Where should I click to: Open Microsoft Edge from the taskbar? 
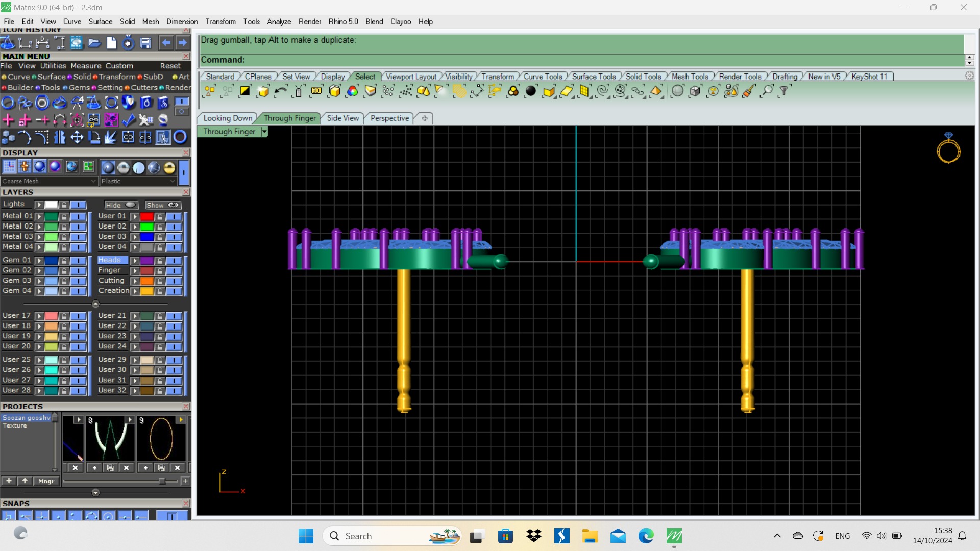(x=646, y=536)
